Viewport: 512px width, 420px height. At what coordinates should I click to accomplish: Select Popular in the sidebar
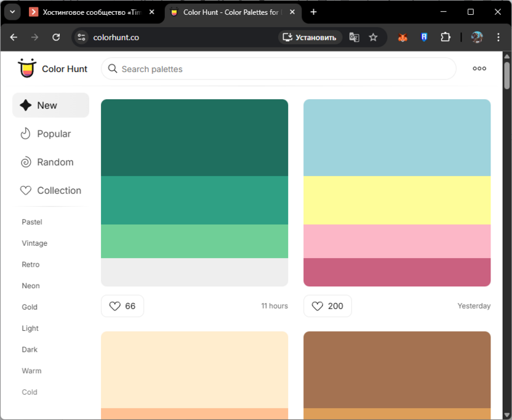click(x=54, y=134)
